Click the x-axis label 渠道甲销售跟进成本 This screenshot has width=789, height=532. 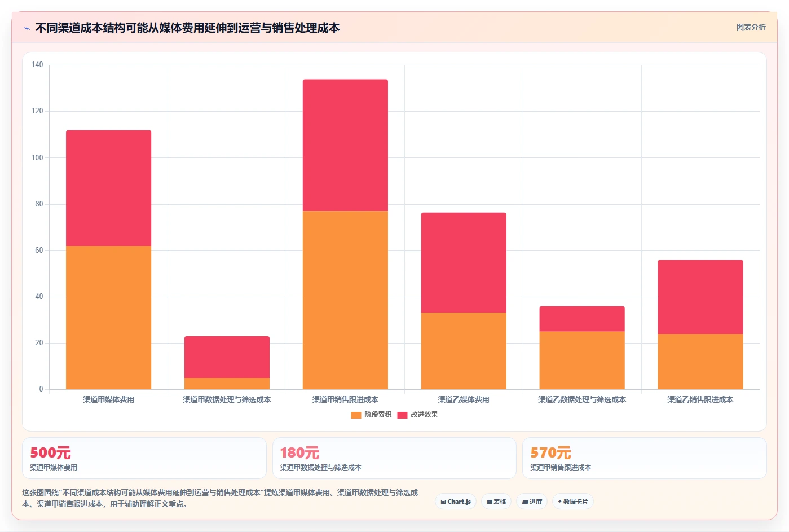[x=345, y=399]
